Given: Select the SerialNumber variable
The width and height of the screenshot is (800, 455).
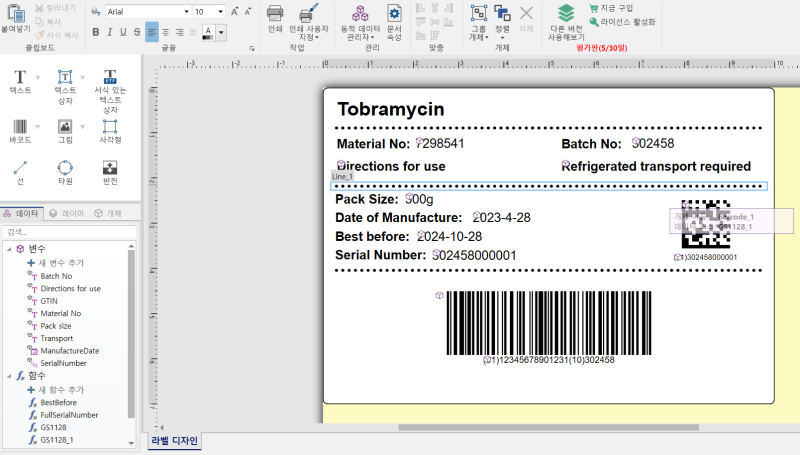Looking at the screenshot, I should (x=63, y=363).
